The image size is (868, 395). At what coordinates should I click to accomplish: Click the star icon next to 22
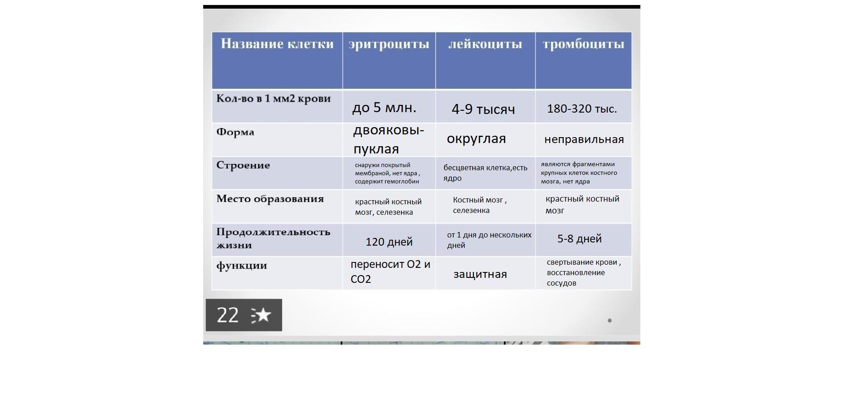coord(262,315)
